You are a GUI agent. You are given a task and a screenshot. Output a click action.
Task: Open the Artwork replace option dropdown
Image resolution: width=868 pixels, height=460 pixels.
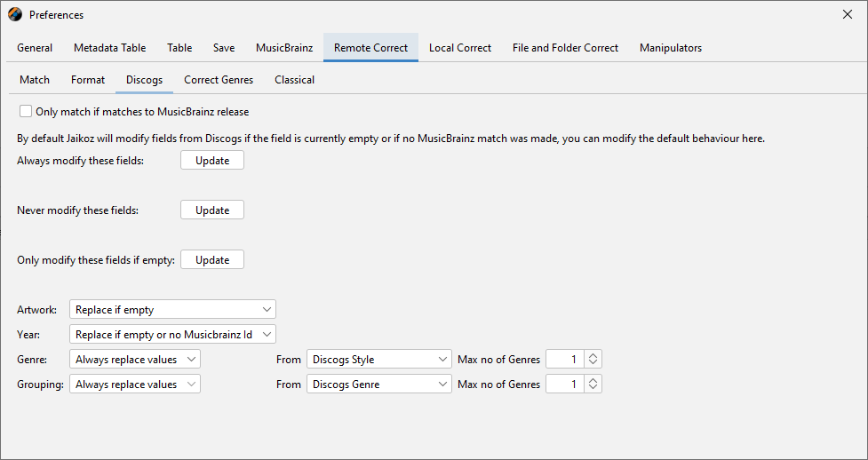point(172,309)
